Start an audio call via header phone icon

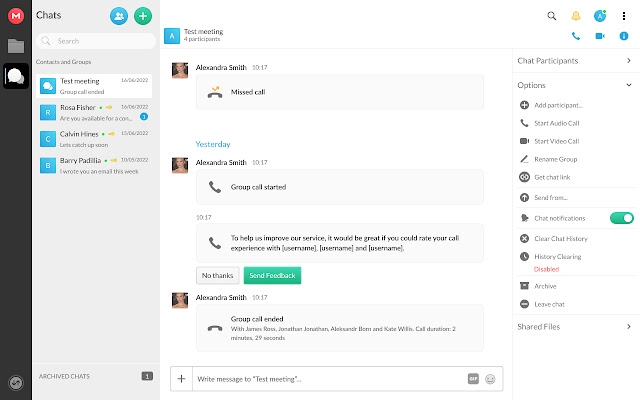[576, 36]
